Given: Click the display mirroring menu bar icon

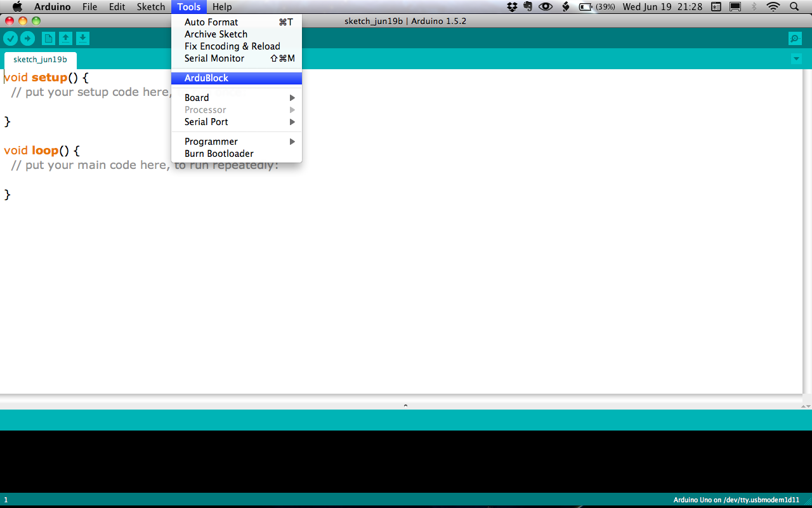Looking at the screenshot, I should click(735, 7).
